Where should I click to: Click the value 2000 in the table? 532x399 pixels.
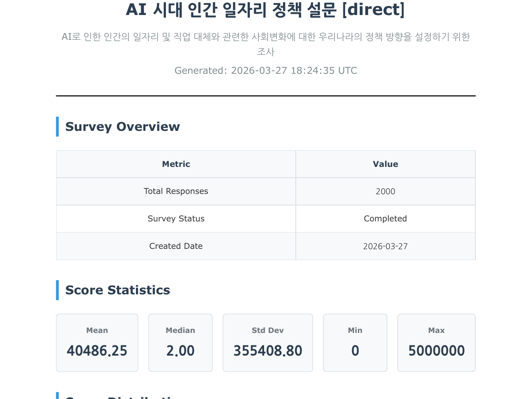[x=385, y=191]
